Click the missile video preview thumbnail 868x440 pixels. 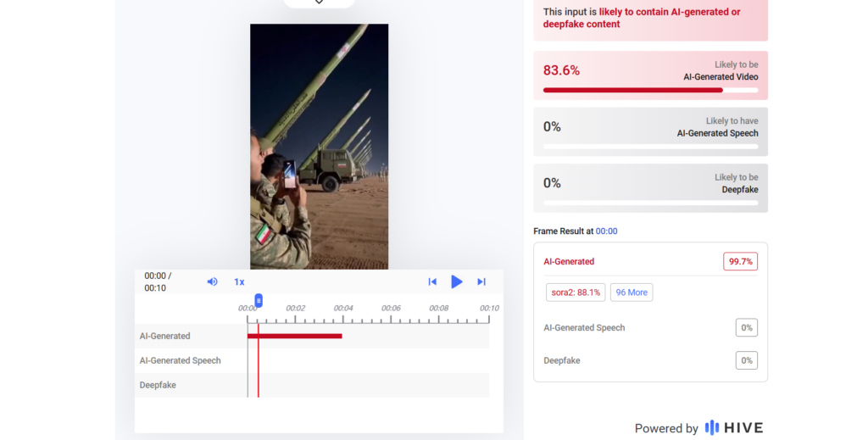point(319,147)
